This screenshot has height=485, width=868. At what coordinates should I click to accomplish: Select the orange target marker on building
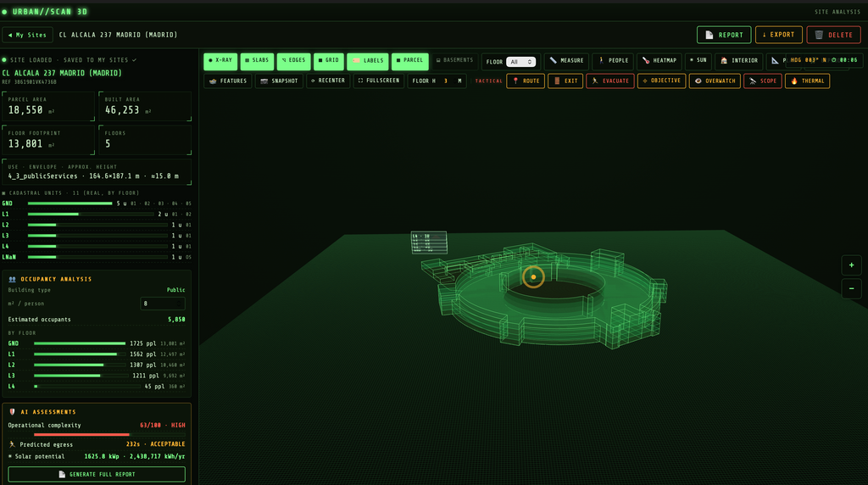pyautogui.click(x=533, y=276)
